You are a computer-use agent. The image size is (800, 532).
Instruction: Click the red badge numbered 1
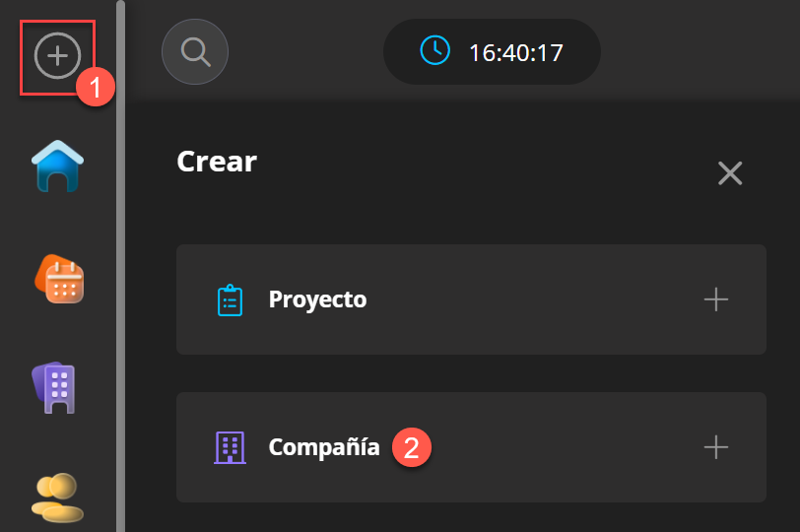[96, 87]
